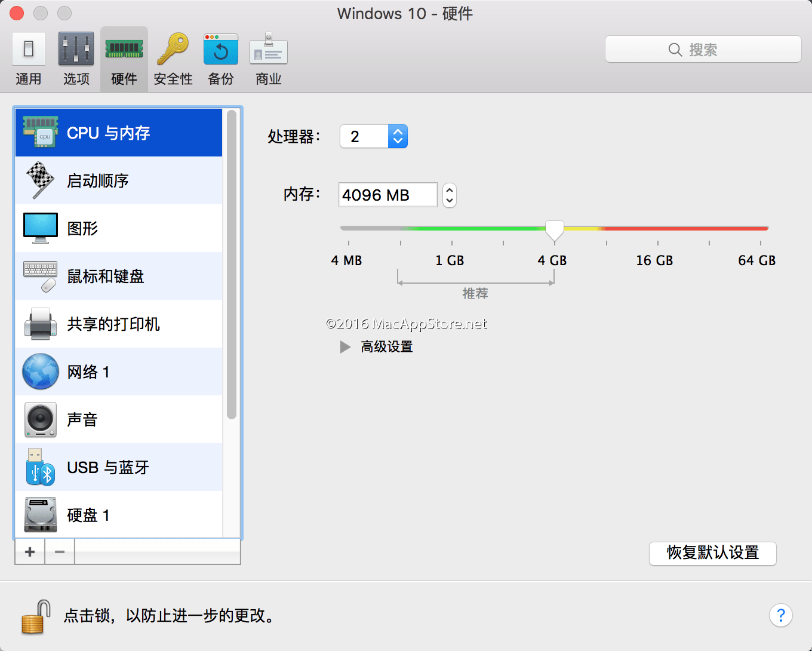Viewport: 812px width, 651px height.
Task: Switch to the 选项 options tab
Action: 76,58
